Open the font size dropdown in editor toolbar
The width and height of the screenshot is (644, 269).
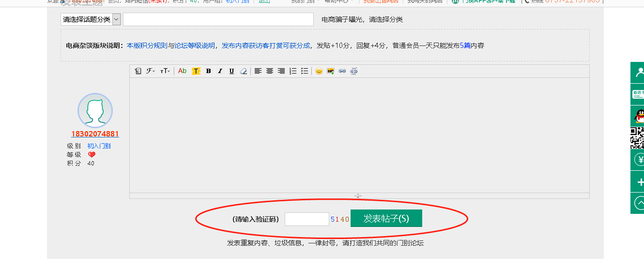click(x=165, y=71)
